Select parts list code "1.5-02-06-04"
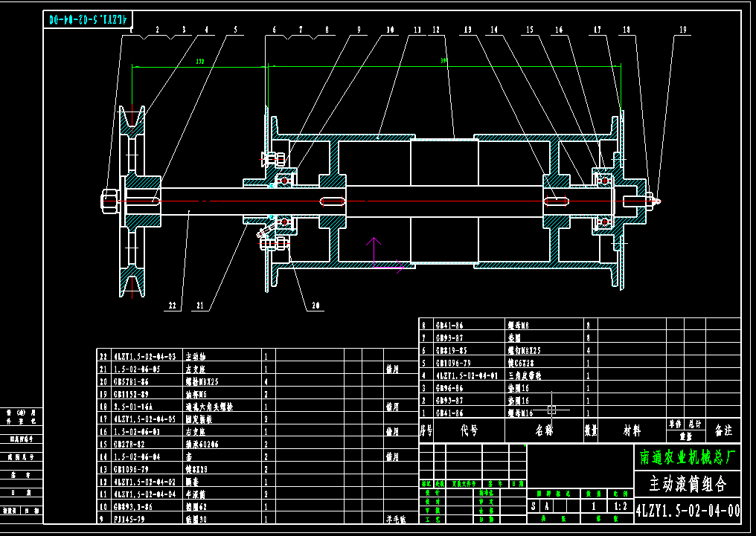756x536 pixels. [136, 457]
